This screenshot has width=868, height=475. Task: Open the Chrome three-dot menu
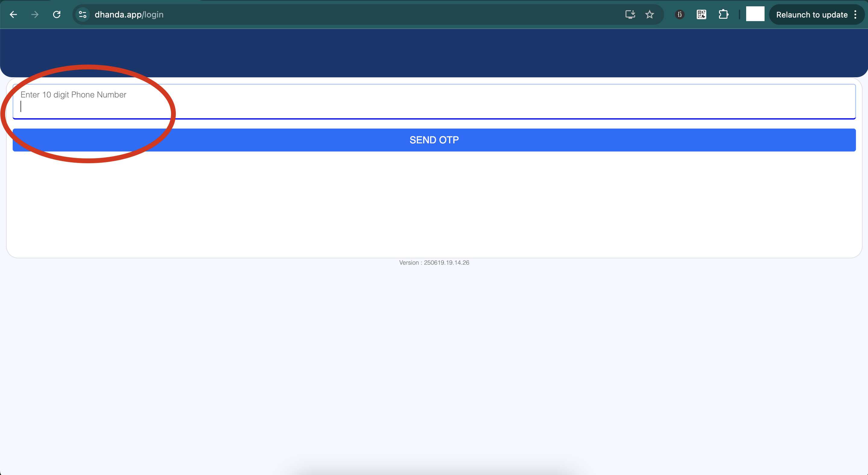[x=855, y=14]
